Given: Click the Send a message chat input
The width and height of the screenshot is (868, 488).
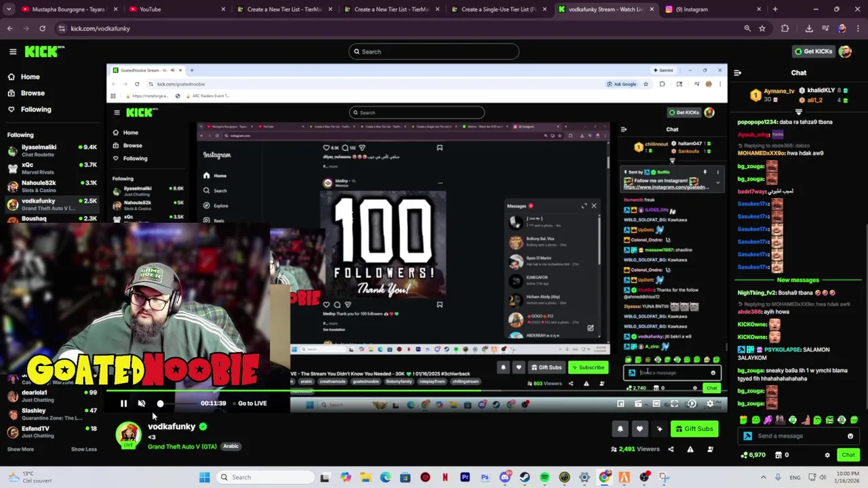Looking at the screenshot, I should click(799, 436).
